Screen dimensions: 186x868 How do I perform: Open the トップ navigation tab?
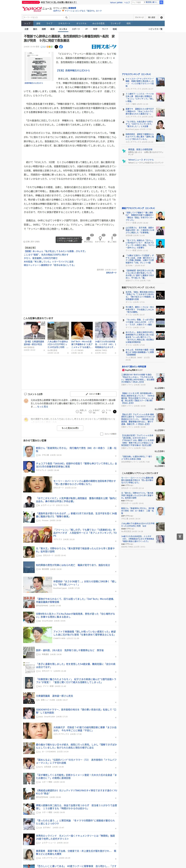click(27, 23)
